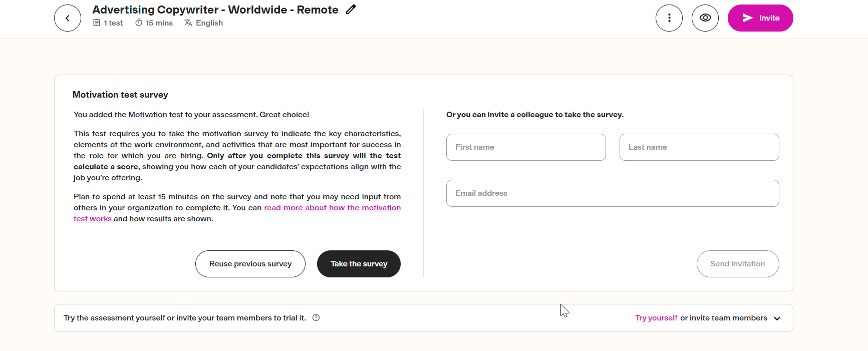Click the timer icon showing 15 mins
868x351 pixels.
tap(138, 23)
